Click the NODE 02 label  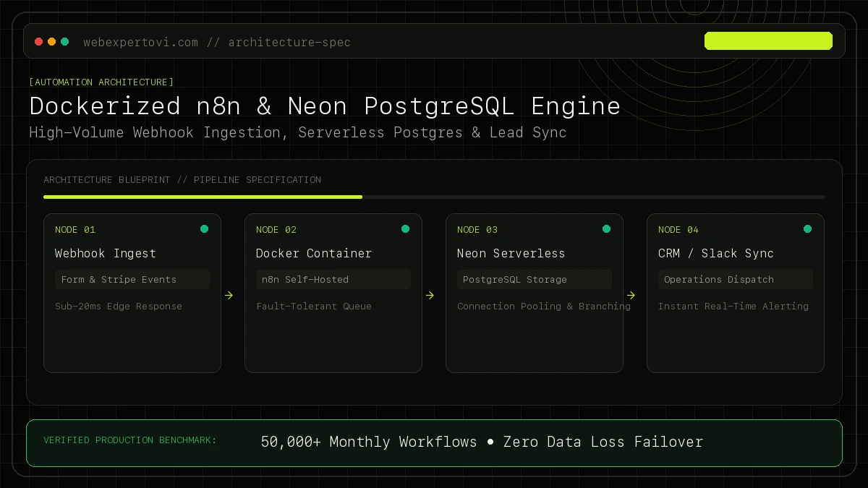click(x=276, y=229)
